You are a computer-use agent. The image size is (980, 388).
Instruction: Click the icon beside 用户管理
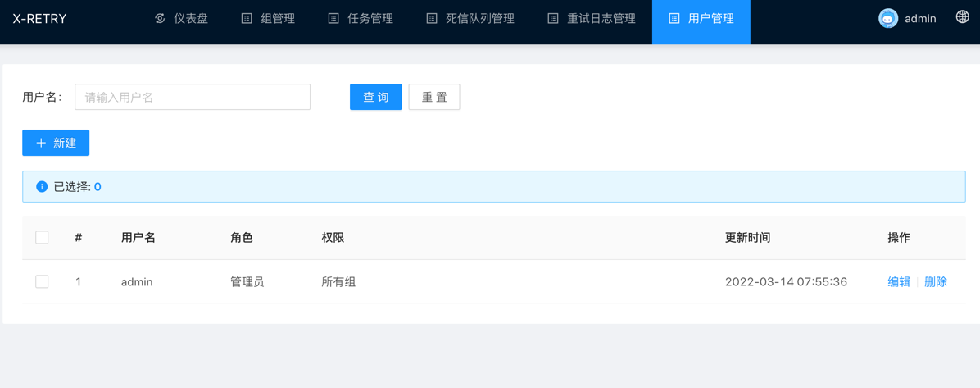click(674, 18)
